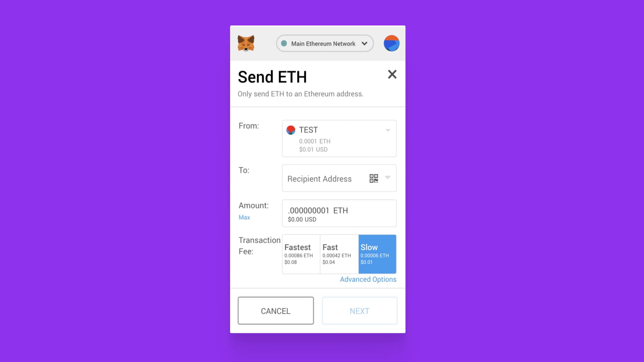Click the NEXT button
The width and height of the screenshot is (644, 362).
[x=360, y=311]
